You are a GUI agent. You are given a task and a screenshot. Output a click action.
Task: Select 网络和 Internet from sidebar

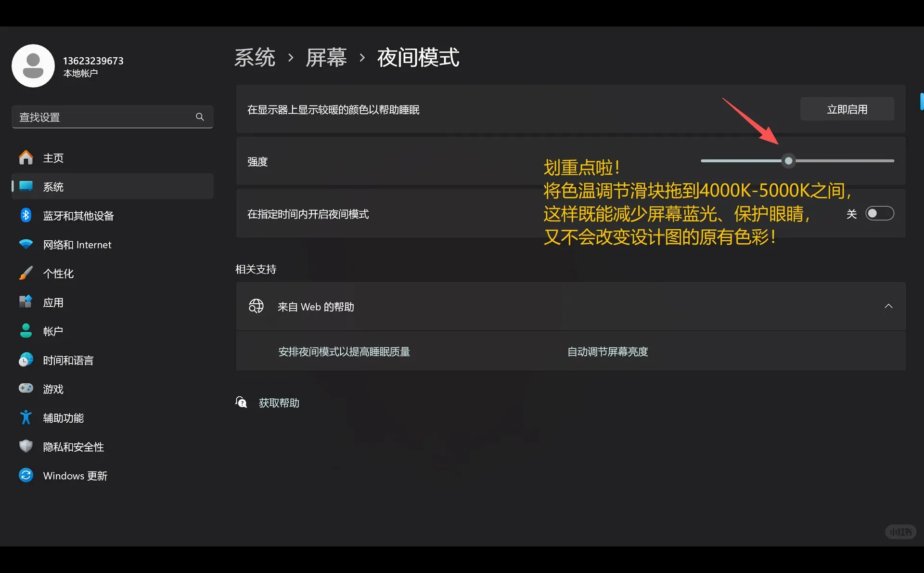(x=77, y=245)
